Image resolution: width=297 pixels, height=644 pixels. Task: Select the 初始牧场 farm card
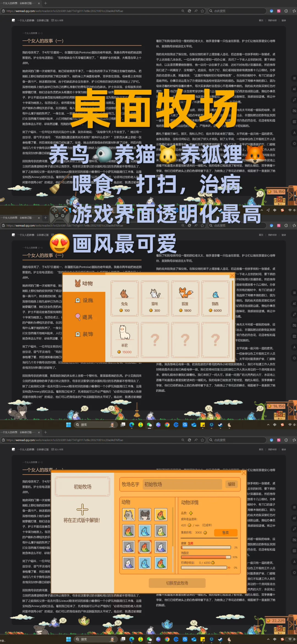point(82,487)
